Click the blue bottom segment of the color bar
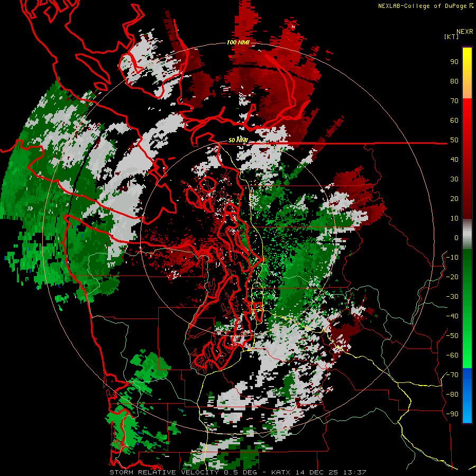Viewport: 476px width, 476px height. (x=467, y=396)
